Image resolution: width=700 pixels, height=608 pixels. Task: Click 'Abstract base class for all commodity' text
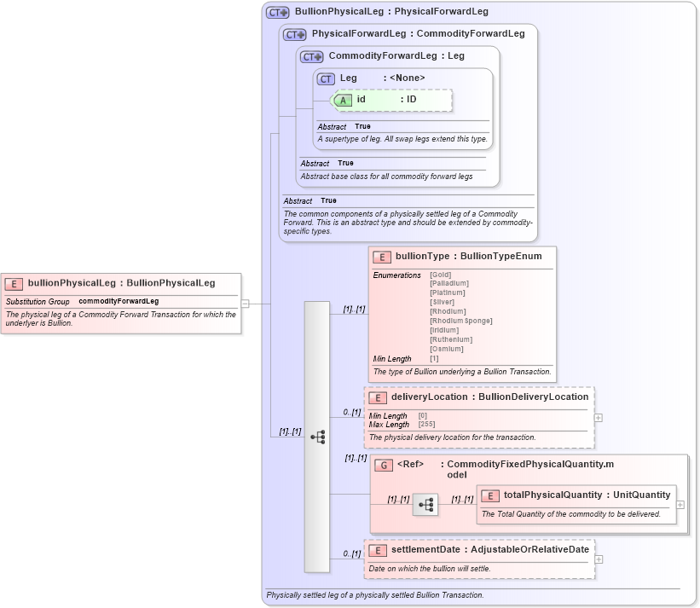click(386, 177)
